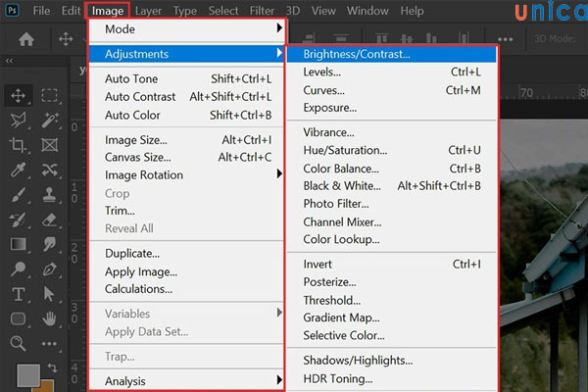Select the Rectangular Marquee tool
Screen dimensions: 588x392
click(x=49, y=96)
